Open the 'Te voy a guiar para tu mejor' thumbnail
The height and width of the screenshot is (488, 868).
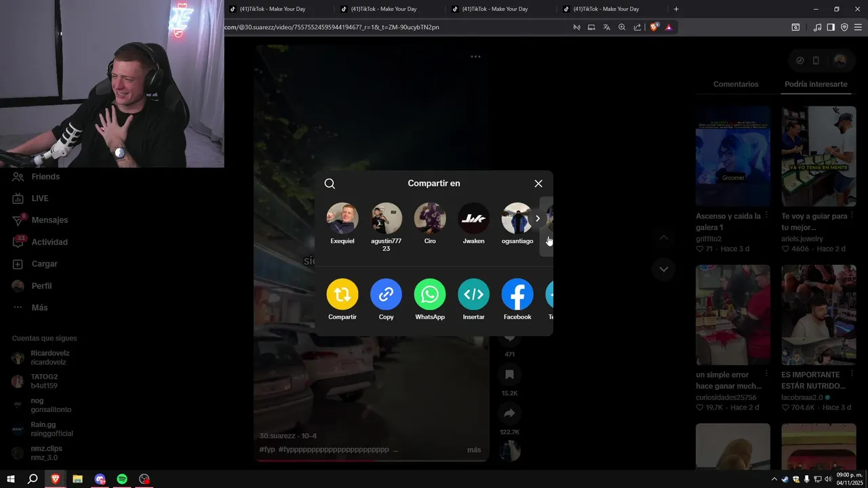pyautogui.click(x=818, y=156)
